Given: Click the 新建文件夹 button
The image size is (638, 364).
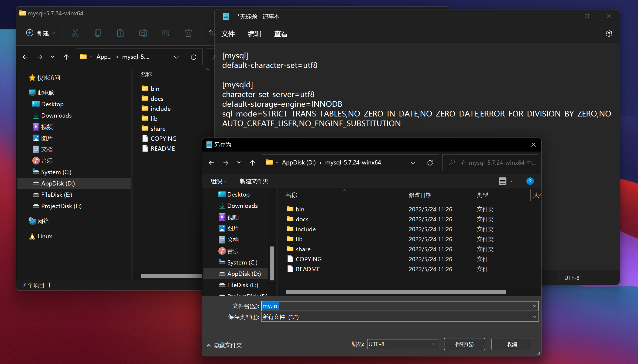Looking at the screenshot, I should (x=254, y=181).
